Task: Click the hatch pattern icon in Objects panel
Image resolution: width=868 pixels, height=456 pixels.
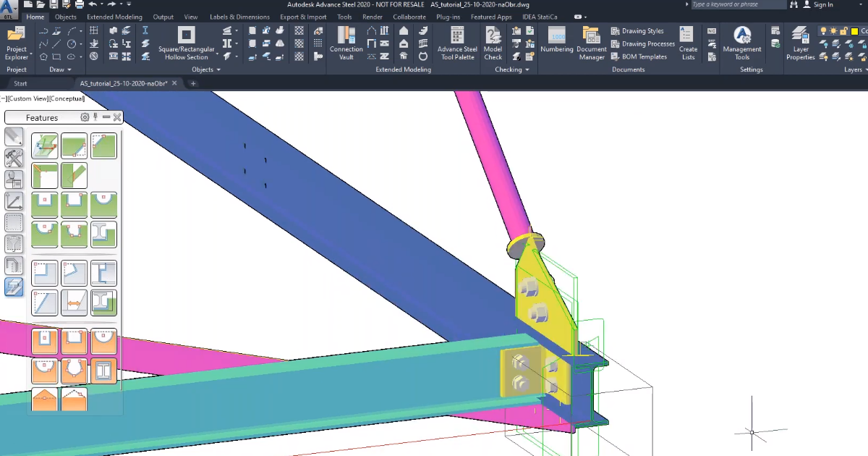Action: click(x=299, y=31)
